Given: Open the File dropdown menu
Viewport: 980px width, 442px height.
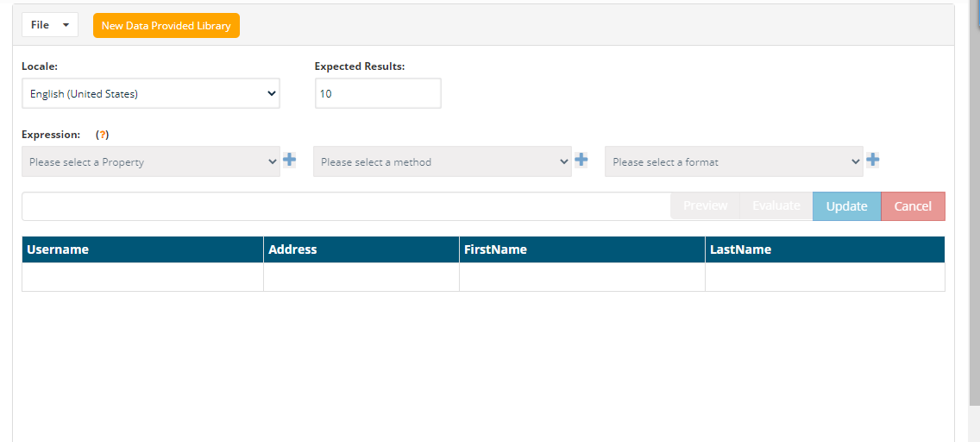Looking at the screenshot, I should point(50,25).
